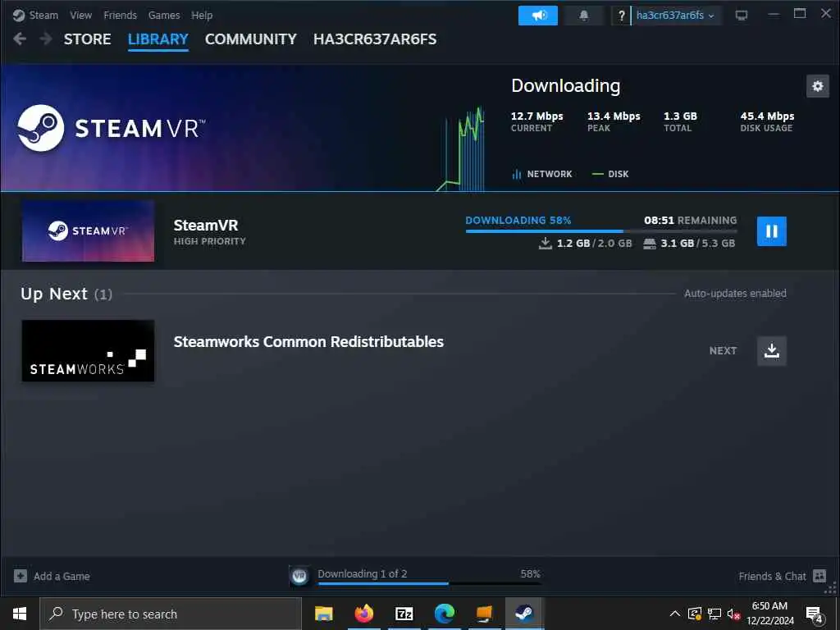Click the muted volume tray icon
The height and width of the screenshot is (630, 840).
coord(733,614)
